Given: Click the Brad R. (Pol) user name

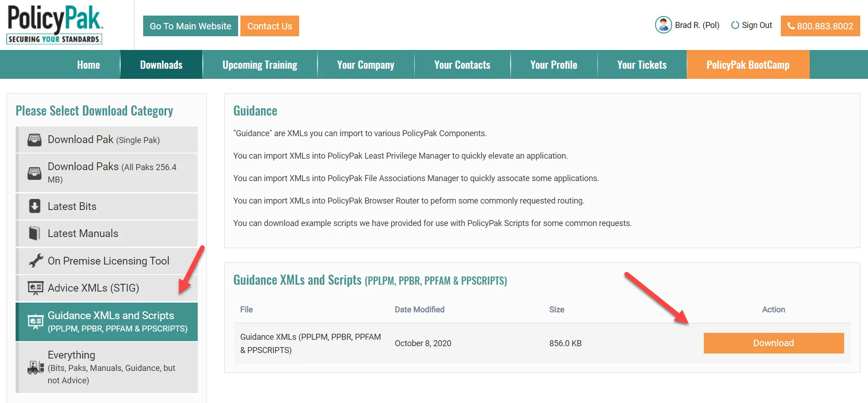Looking at the screenshot, I should (x=697, y=25).
